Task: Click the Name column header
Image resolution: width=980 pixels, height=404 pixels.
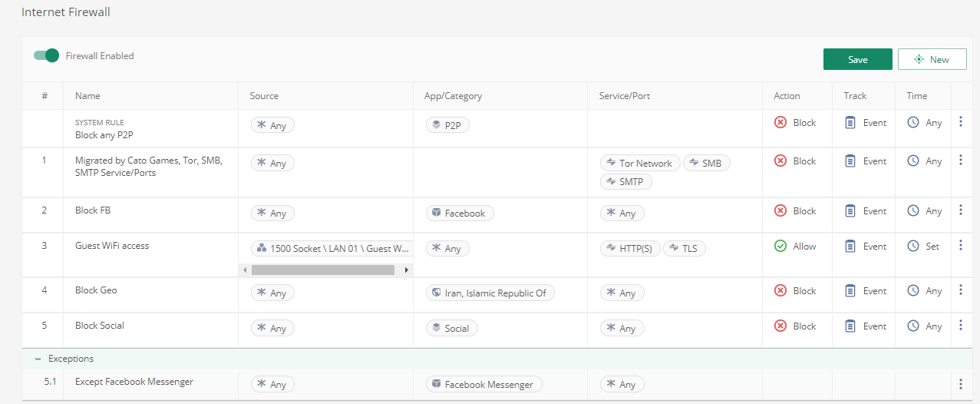Action: (87, 96)
